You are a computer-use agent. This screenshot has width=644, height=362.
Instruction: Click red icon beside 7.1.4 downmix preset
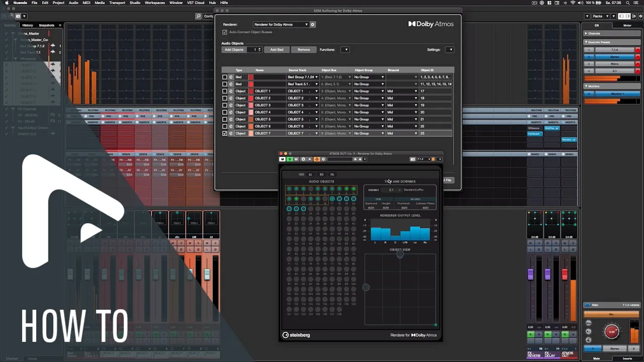tap(638, 50)
